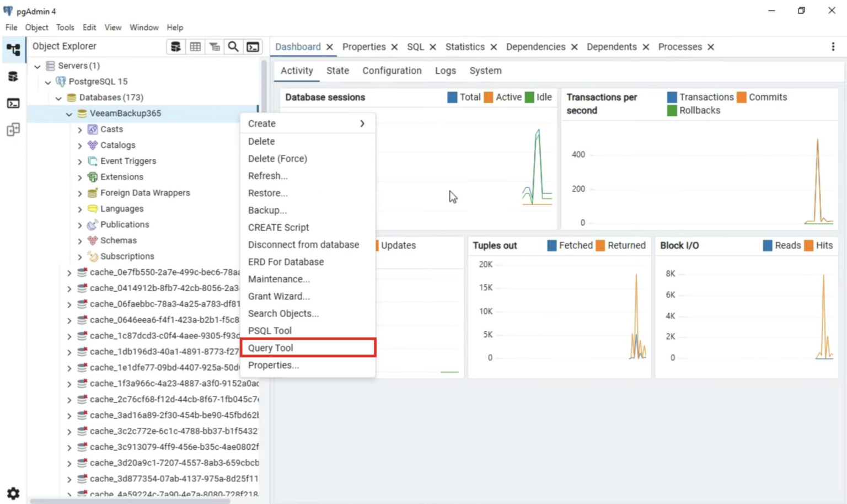Open Object Explorer sidebar icon
Image resolution: width=847 pixels, height=504 pixels.
(13, 50)
